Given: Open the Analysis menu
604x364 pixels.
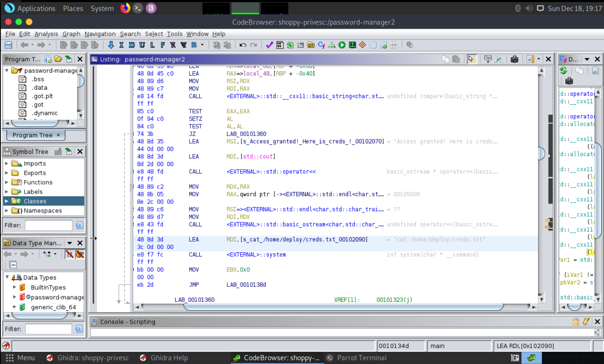Looking at the screenshot, I should pyautogui.click(x=46, y=34).
